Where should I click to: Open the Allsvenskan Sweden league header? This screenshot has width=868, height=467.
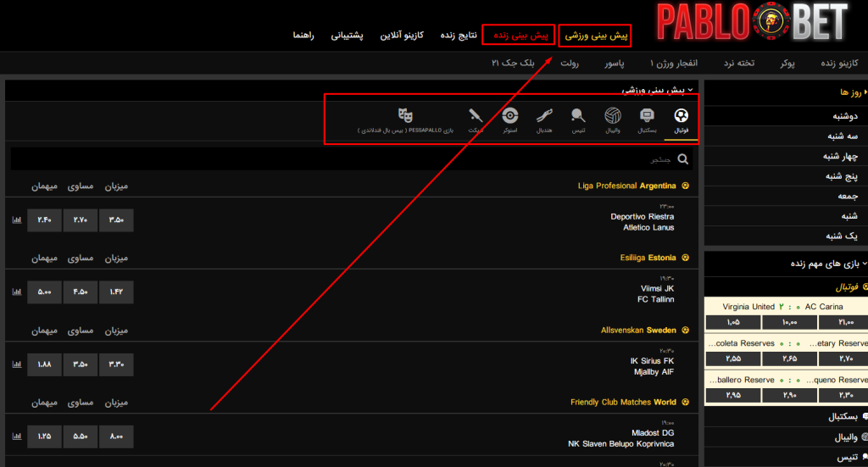[x=638, y=331]
